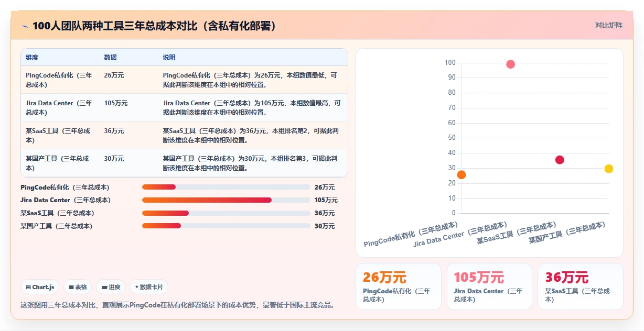The width and height of the screenshot is (644, 331).
Task: Click the description saying 本组排名第2
Action: click(x=252, y=135)
